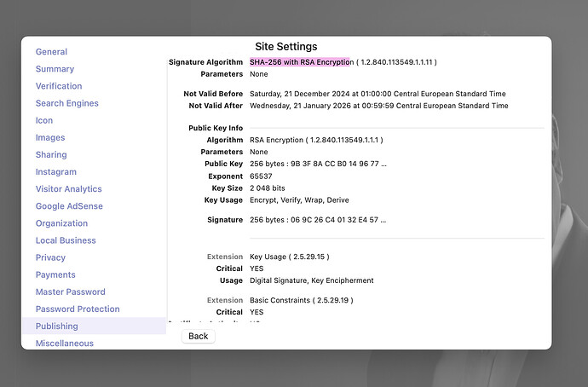
Task: Click Signature bytes value 06 9C 26
Action: coord(318,220)
